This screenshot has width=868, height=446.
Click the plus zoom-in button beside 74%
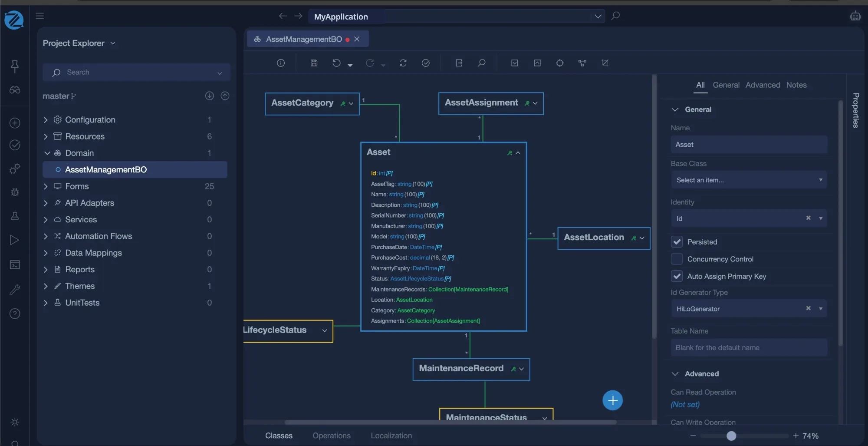(796, 436)
